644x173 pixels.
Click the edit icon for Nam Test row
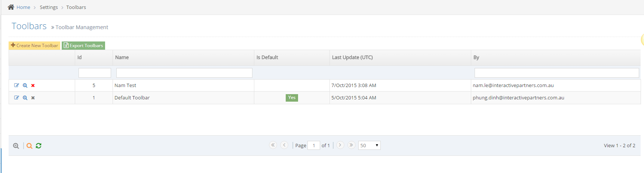point(16,85)
